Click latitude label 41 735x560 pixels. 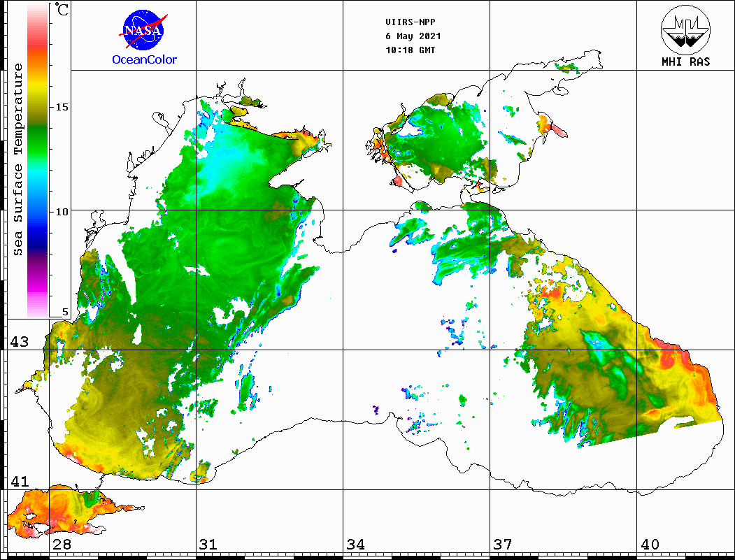(19, 482)
